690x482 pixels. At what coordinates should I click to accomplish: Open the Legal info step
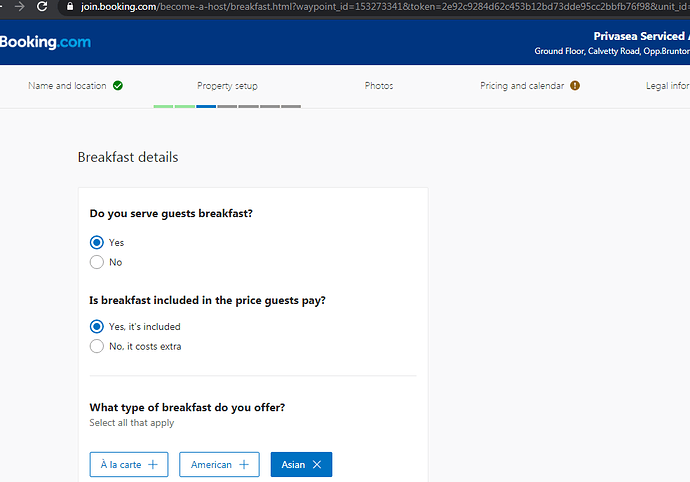[x=668, y=85]
